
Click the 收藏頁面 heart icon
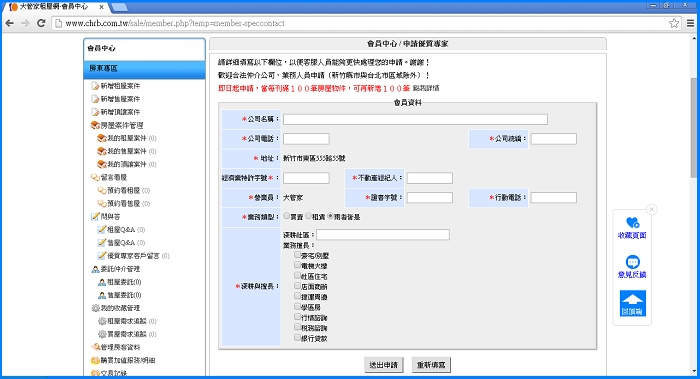pos(633,222)
